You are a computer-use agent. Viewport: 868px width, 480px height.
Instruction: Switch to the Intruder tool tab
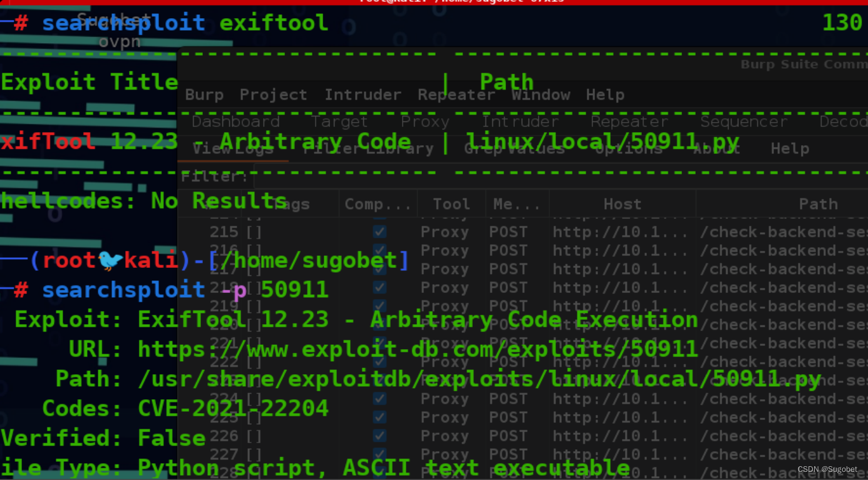coord(520,121)
